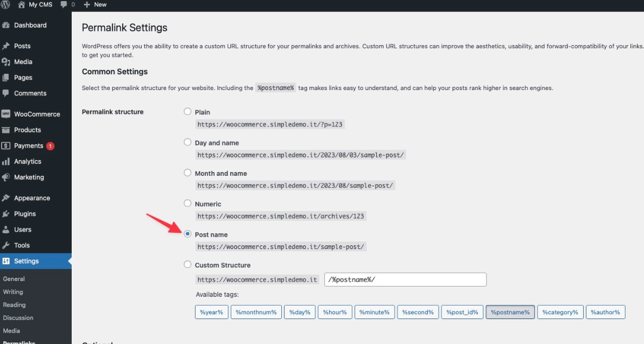Screen dimensions: 644x344
Task: Click the Dashboard gauge icon
Action: coord(6,25)
